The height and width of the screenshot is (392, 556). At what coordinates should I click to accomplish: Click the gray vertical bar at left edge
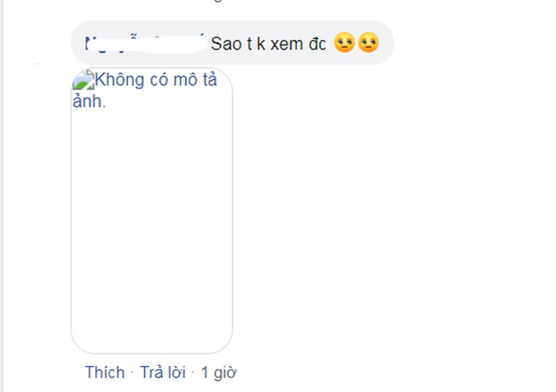click(2, 196)
